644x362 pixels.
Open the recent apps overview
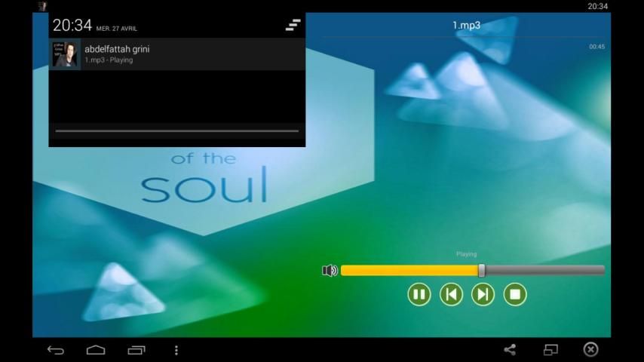point(136,350)
